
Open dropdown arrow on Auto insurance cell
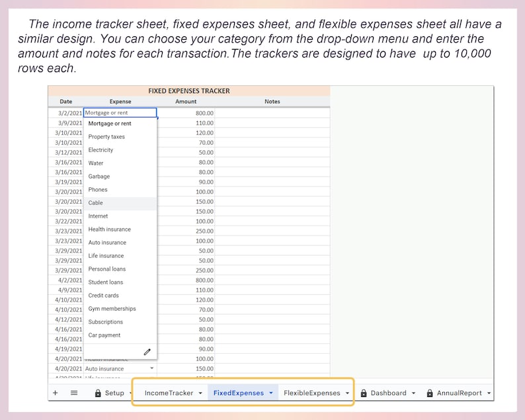(x=151, y=368)
